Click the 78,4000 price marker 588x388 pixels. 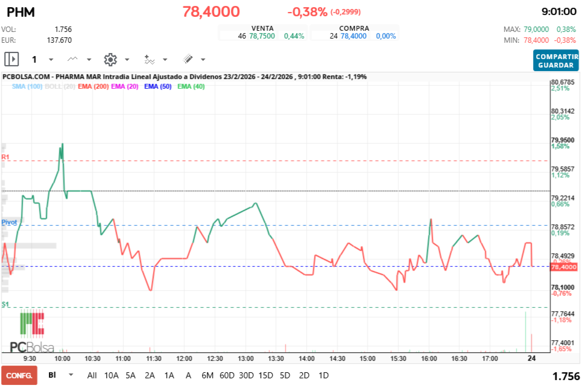click(x=563, y=266)
